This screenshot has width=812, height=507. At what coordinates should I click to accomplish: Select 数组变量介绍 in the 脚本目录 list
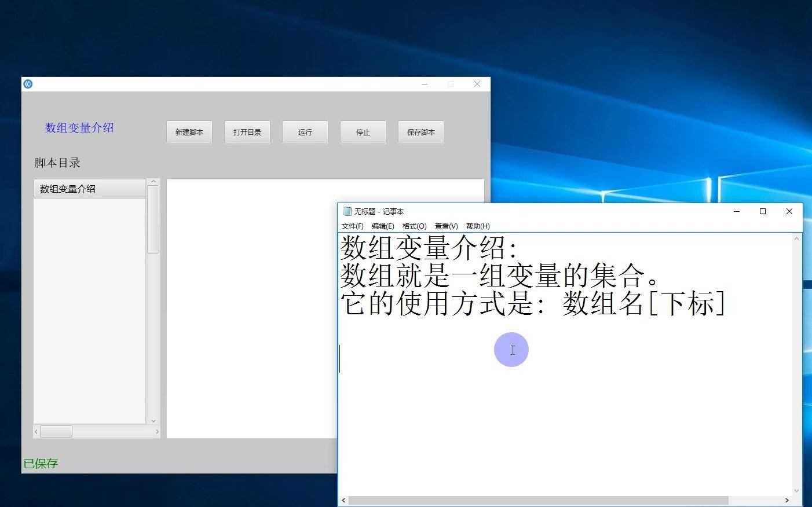[67, 188]
